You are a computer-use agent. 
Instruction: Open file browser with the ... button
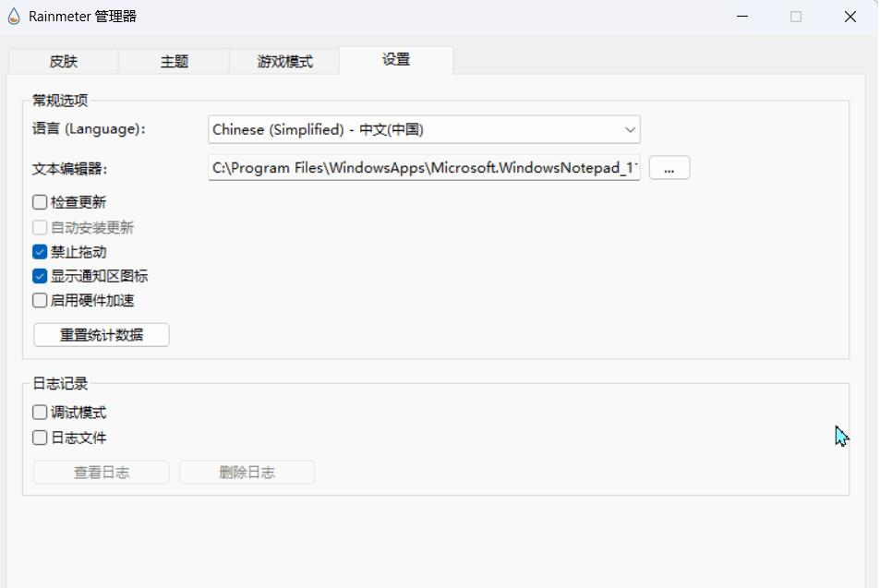(x=669, y=168)
